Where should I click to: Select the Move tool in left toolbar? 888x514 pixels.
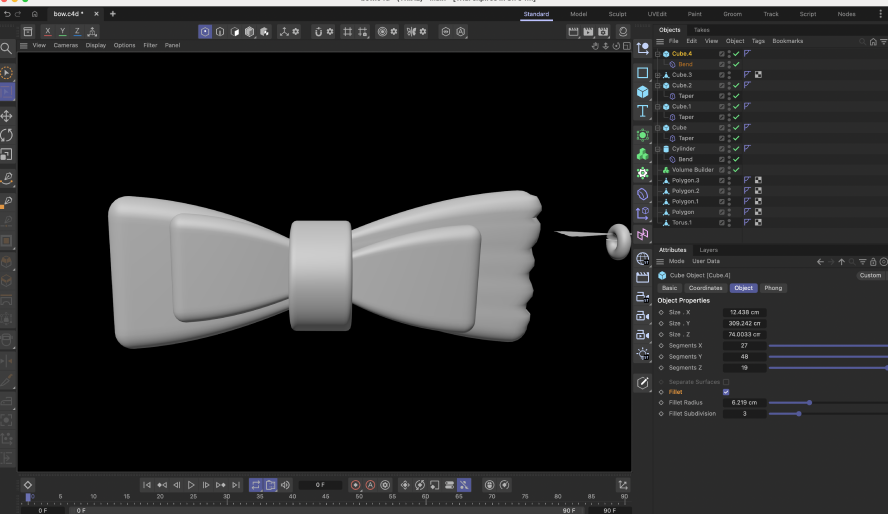[7, 116]
